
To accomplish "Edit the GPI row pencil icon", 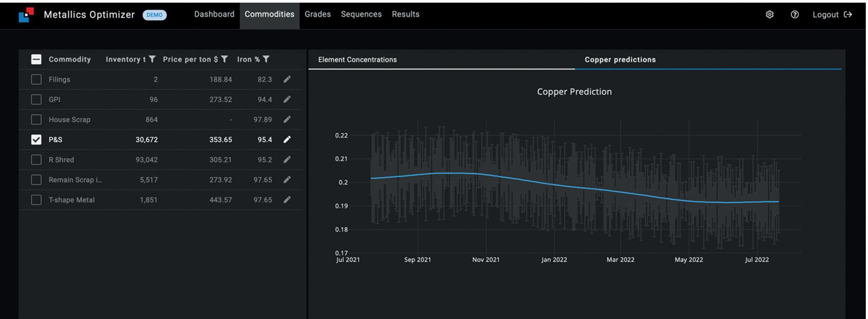I will tap(287, 99).
